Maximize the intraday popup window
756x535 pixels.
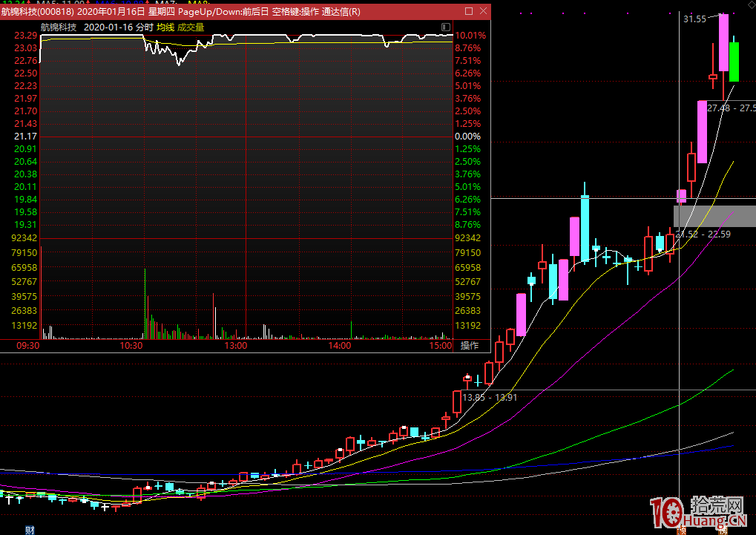[x=467, y=12]
